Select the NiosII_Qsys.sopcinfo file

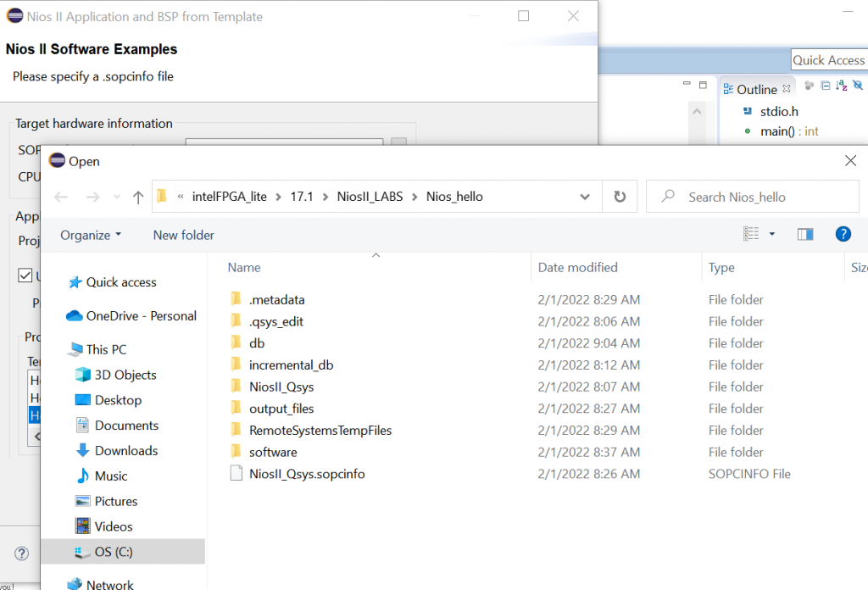click(x=307, y=474)
